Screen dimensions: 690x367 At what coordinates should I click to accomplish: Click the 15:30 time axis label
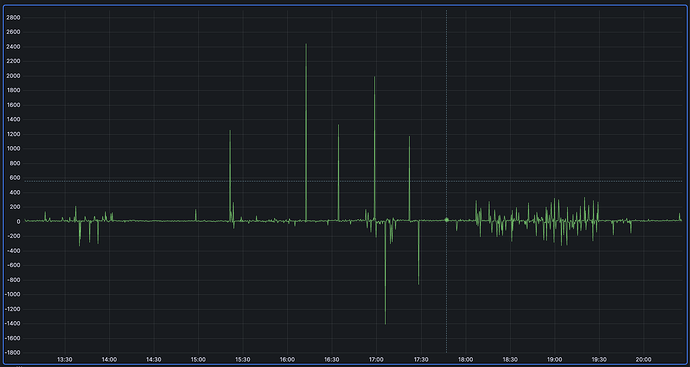tap(242, 360)
